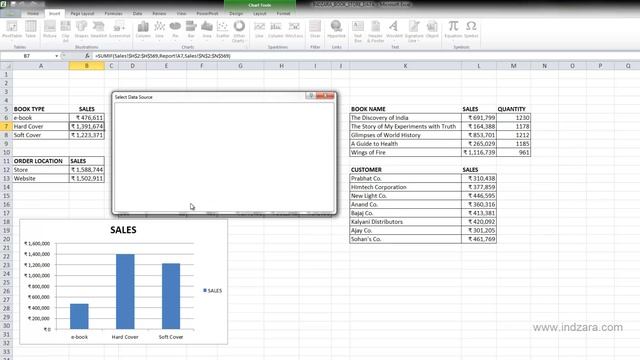640x360 pixels.
Task: Open the Chart Tools Format tab
Action: 283,13
